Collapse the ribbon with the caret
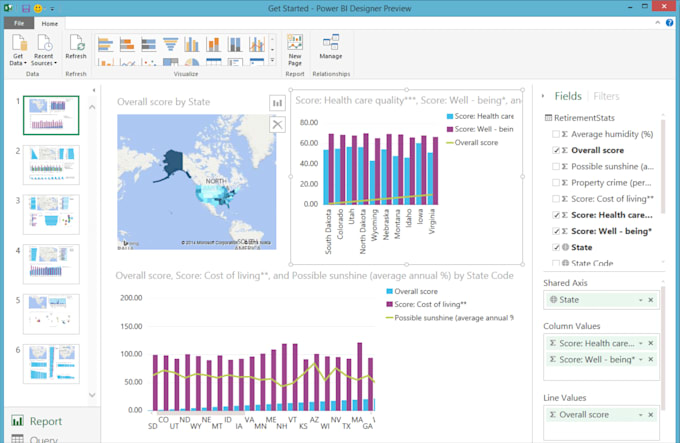The image size is (680, 443). click(657, 23)
